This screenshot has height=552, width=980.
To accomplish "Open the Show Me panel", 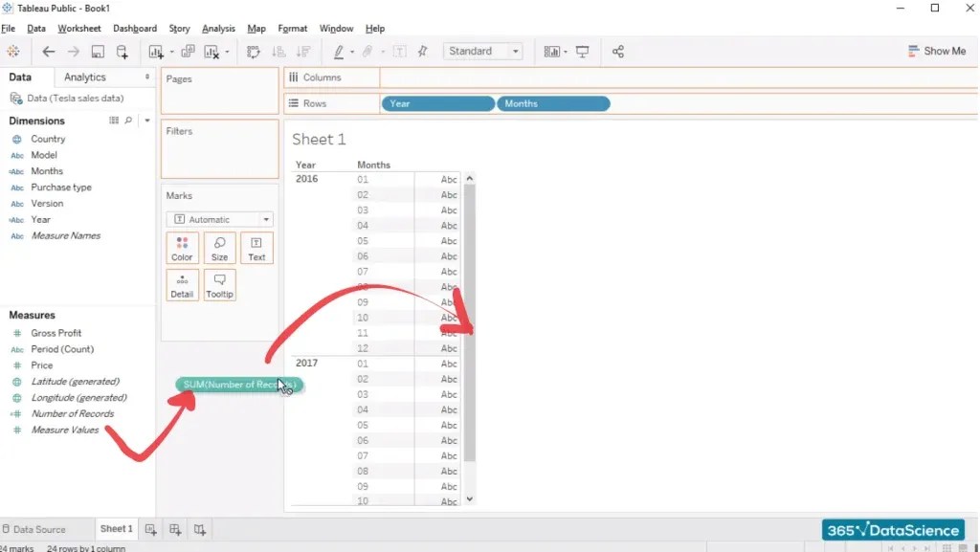I will pos(937,51).
